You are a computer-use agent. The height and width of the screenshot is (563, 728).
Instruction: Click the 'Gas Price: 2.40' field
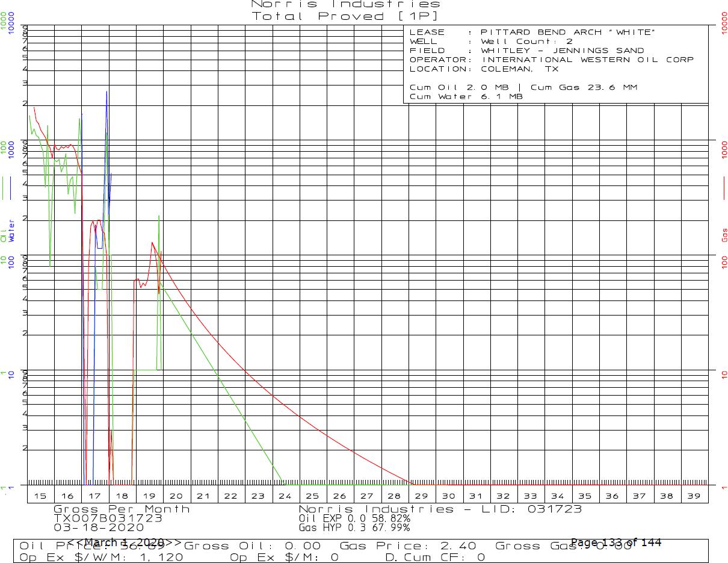(408, 546)
